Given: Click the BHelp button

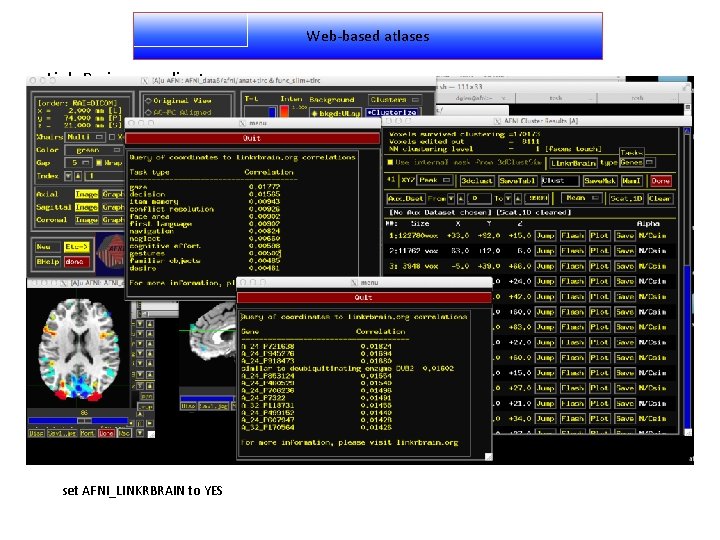Looking at the screenshot, I should [x=48, y=262].
